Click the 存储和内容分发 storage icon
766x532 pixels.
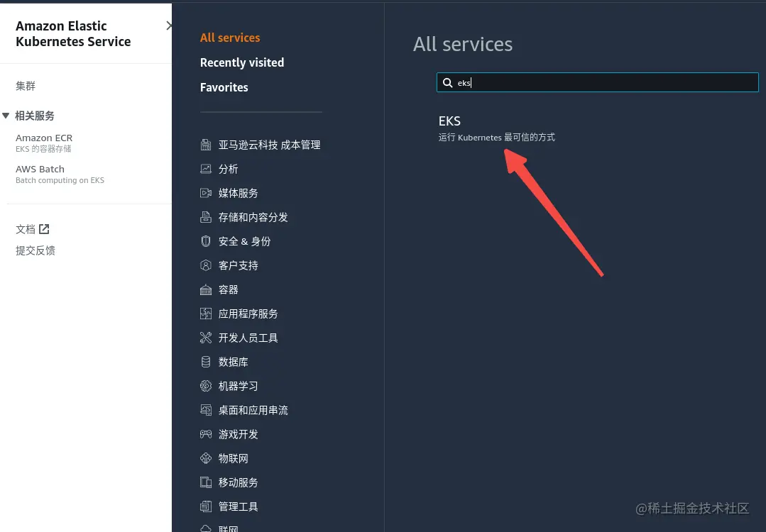[x=206, y=217]
